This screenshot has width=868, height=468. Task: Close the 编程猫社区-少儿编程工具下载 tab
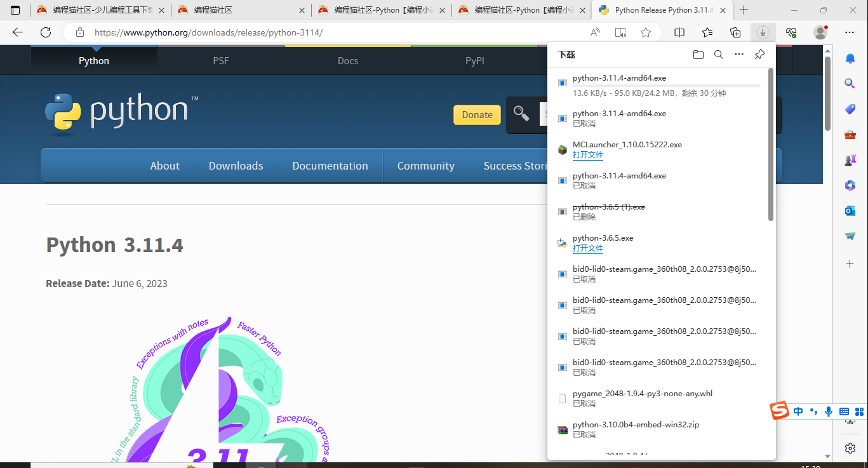click(161, 10)
